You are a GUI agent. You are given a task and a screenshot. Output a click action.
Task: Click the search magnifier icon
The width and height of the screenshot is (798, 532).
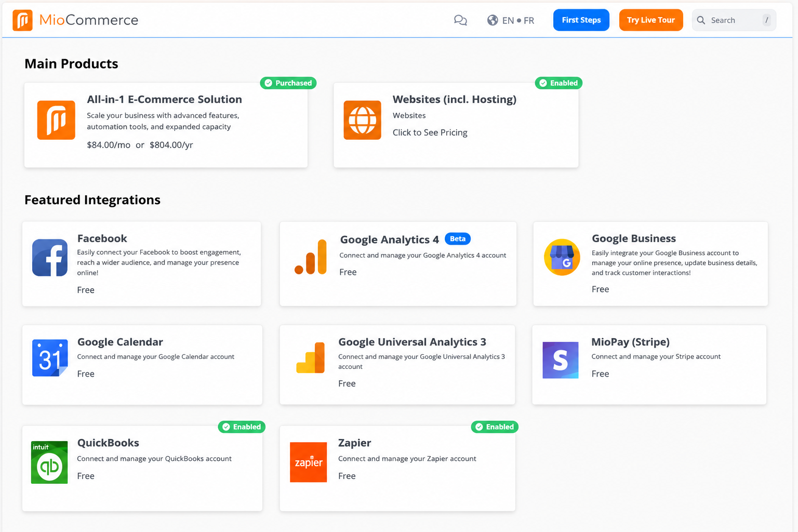pos(701,20)
